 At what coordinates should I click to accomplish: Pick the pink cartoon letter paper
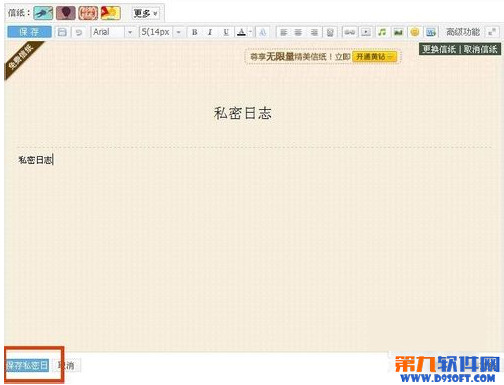(x=88, y=13)
